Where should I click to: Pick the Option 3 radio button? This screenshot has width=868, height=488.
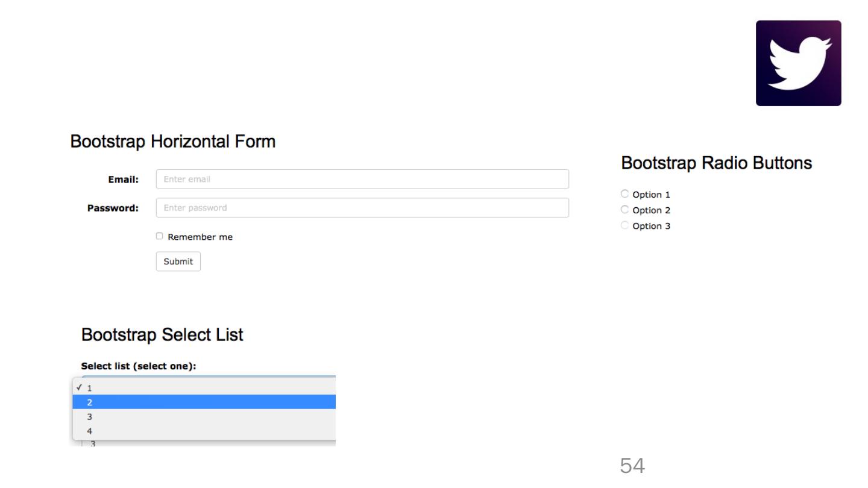pyautogui.click(x=624, y=225)
